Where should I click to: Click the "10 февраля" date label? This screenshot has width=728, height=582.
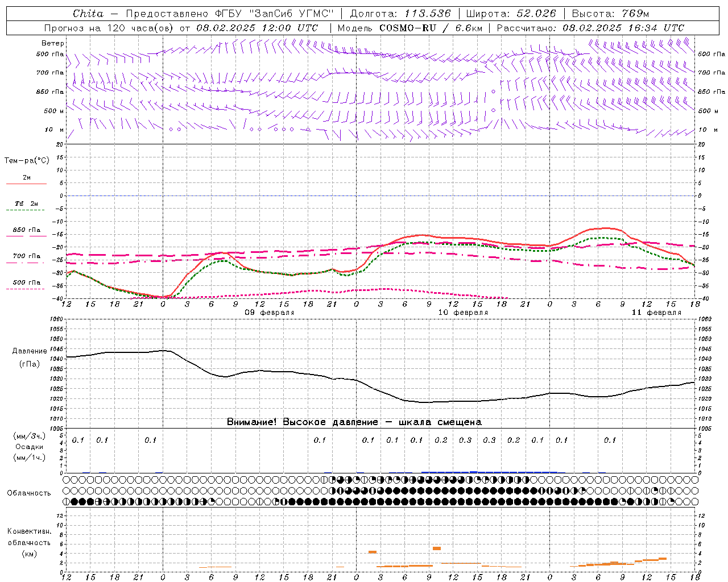(463, 313)
